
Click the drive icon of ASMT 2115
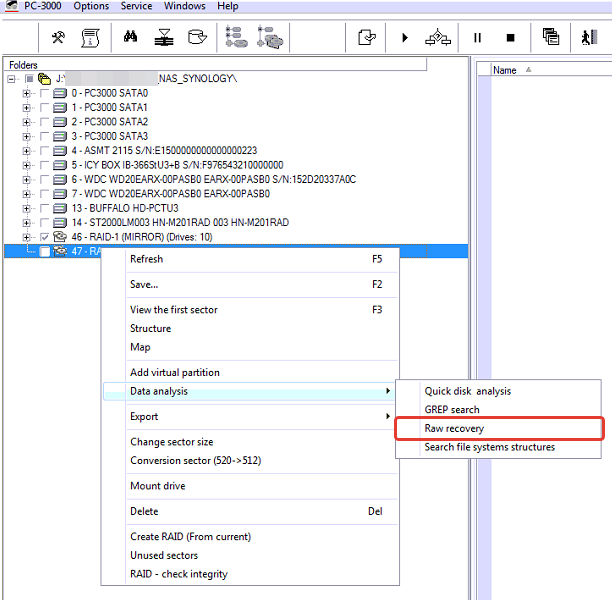pos(60,151)
